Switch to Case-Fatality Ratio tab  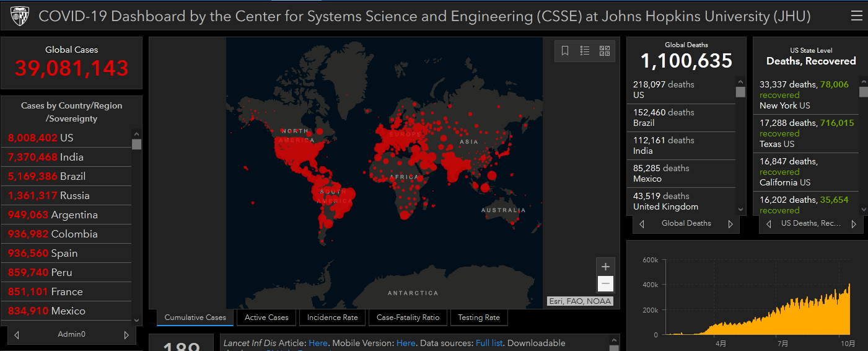[x=408, y=318]
